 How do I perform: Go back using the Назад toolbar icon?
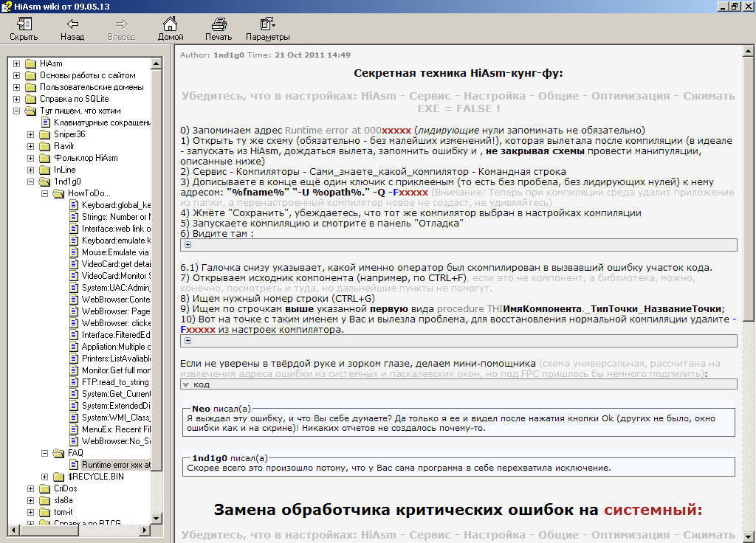[x=72, y=24]
